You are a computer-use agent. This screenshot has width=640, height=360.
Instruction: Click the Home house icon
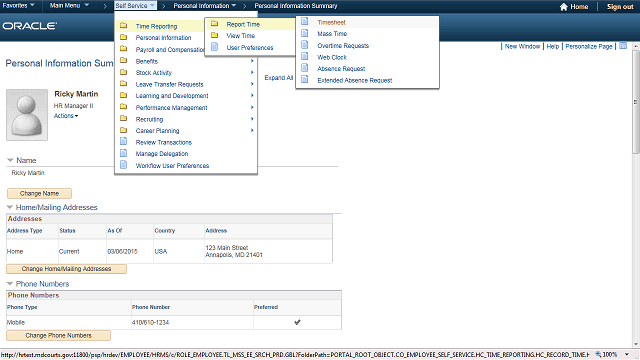(563, 7)
